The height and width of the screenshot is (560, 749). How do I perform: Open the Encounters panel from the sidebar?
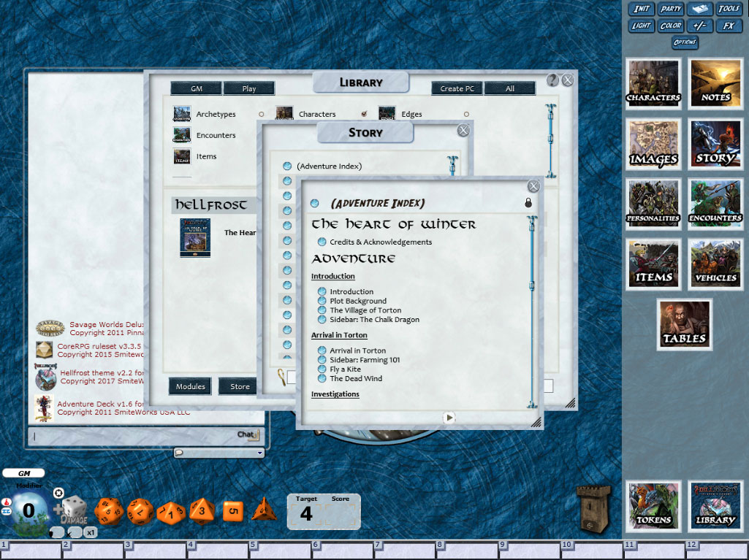pos(715,203)
